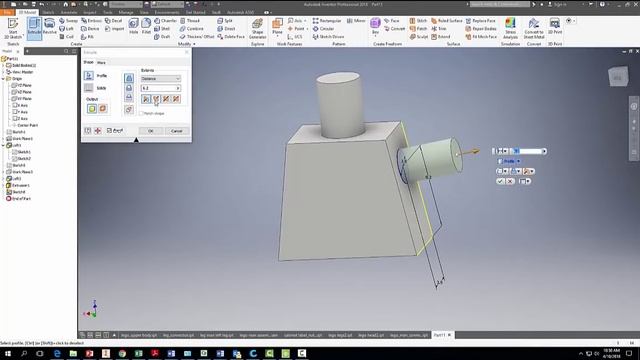Choose Intersect operation in Extrude dialog

click(x=129, y=98)
